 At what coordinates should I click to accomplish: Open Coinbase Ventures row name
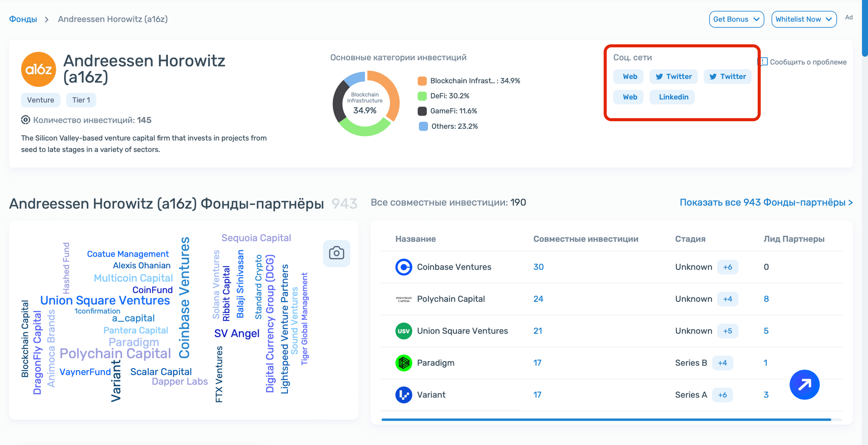click(x=454, y=267)
